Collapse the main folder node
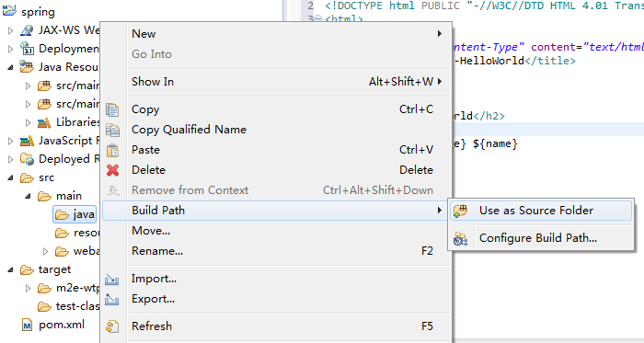This screenshot has width=644, height=343. click(28, 196)
